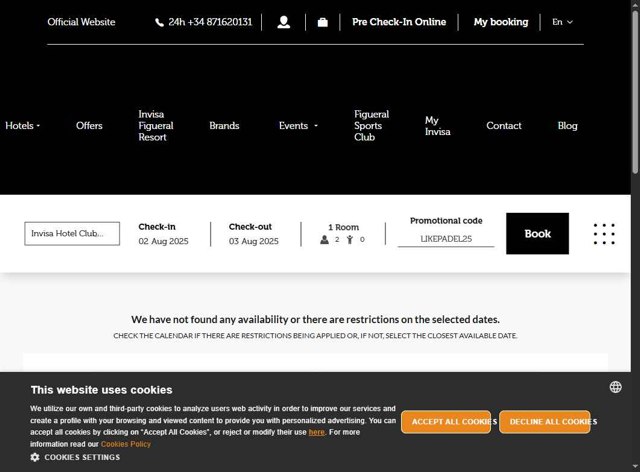Expand the Hotels menu dropdown
The height and width of the screenshot is (472, 640).
(22, 126)
